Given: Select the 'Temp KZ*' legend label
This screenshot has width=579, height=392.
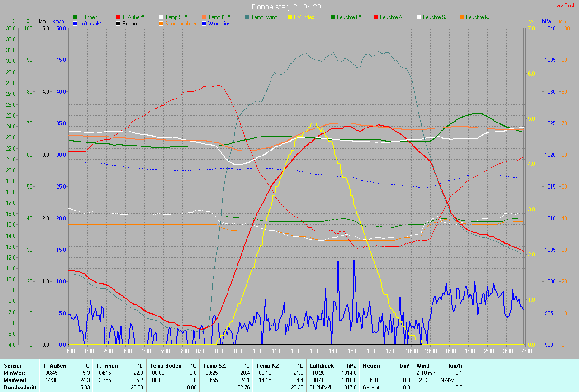Looking at the screenshot, I should 219,17.
